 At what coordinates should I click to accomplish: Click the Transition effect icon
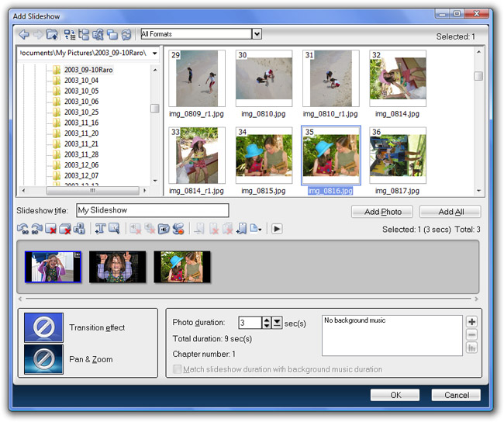[43, 327]
